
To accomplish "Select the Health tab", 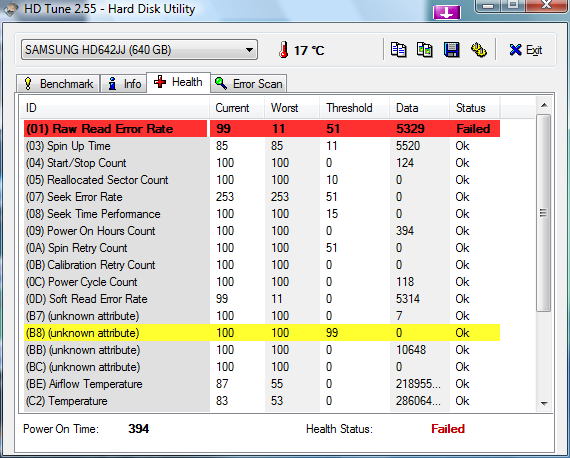I will (178, 82).
